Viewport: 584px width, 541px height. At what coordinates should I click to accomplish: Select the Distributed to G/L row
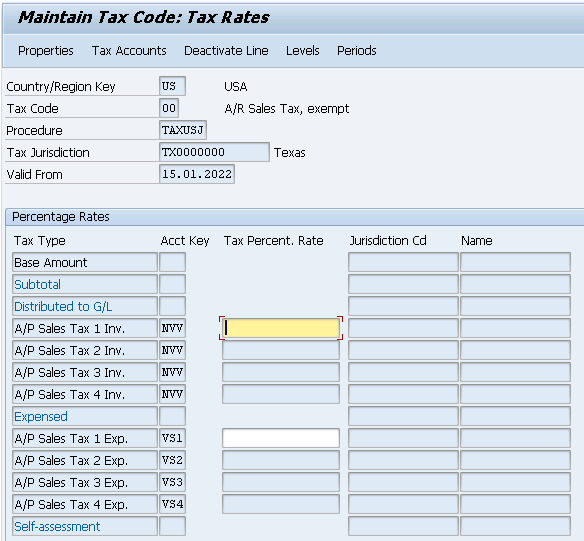point(85,306)
